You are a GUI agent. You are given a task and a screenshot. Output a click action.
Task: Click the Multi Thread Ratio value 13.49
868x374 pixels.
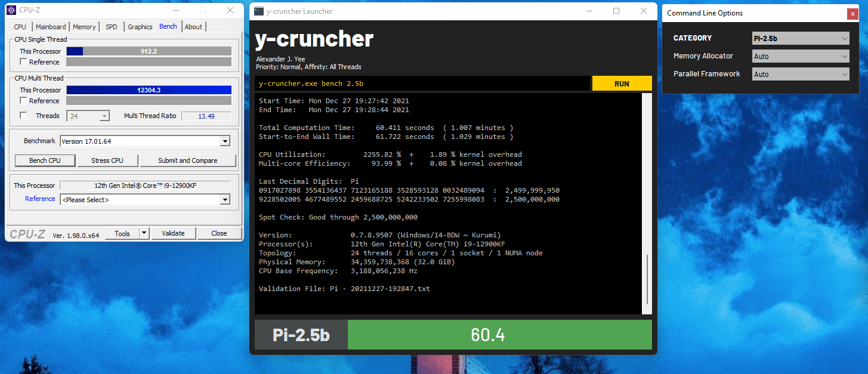click(x=206, y=116)
